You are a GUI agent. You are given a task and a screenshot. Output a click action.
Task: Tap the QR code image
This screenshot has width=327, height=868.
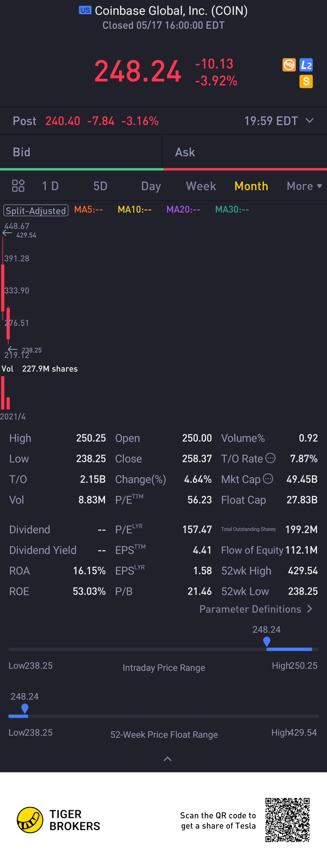click(287, 820)
